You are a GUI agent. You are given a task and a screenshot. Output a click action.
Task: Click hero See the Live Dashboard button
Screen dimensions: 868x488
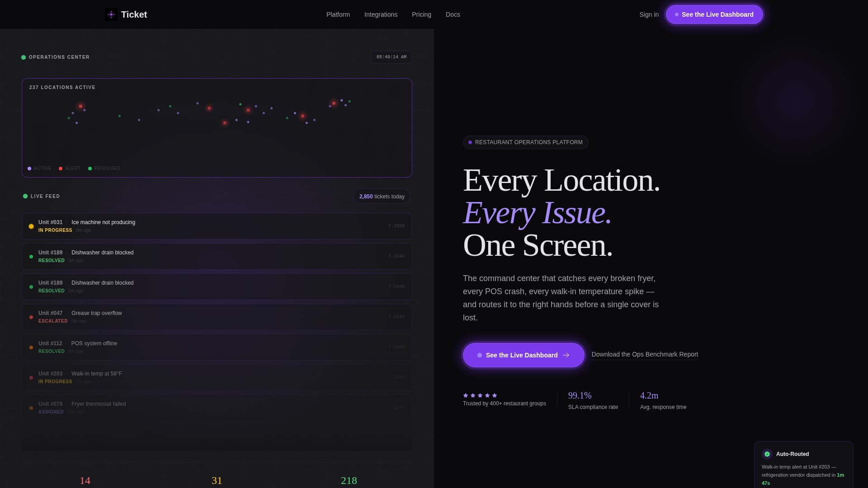(524, 355)
